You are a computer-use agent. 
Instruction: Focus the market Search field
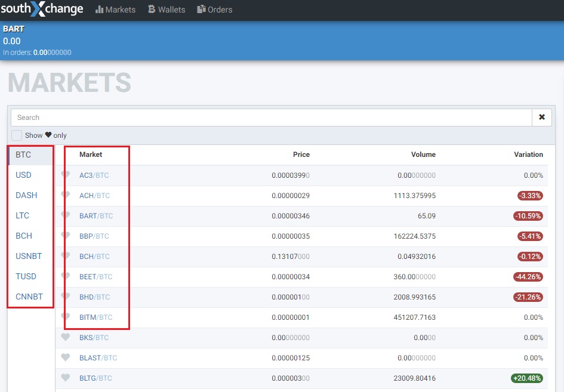click(272, 117)
